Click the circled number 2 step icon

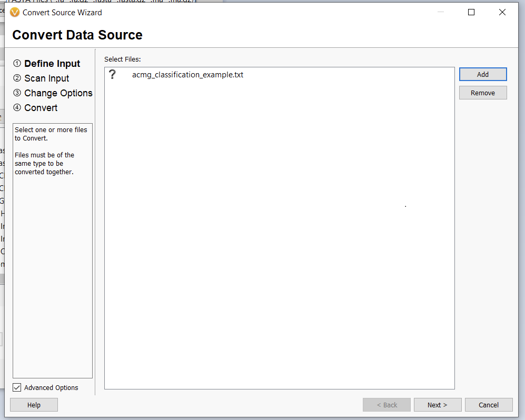tap(17, 78)
